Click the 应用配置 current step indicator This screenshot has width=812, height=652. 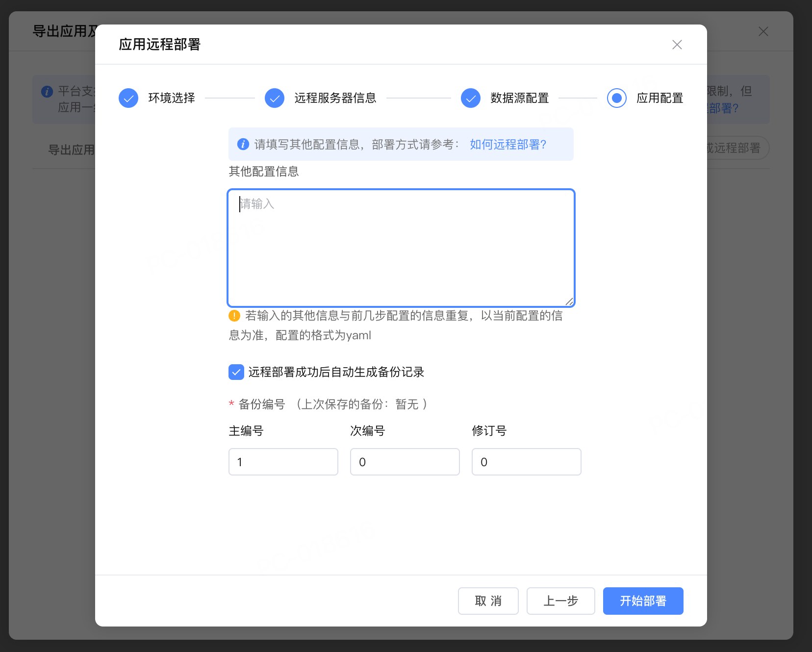point(617,98)
